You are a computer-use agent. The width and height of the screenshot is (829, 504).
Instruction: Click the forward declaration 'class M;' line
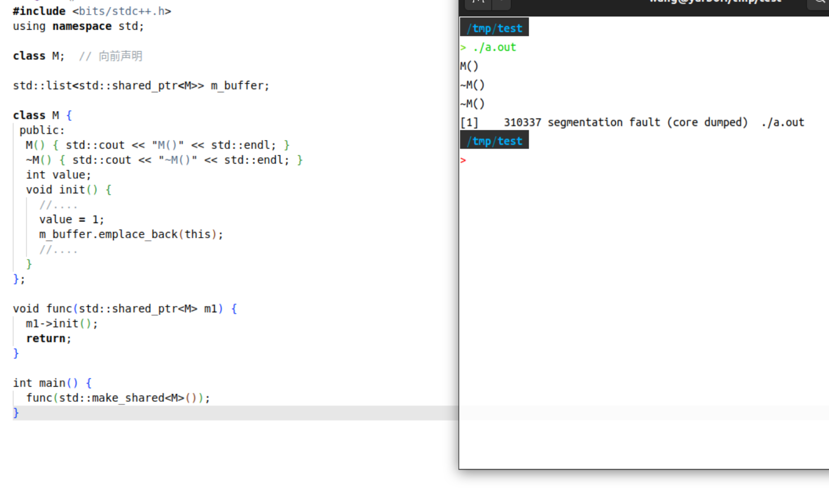[39, 56]
